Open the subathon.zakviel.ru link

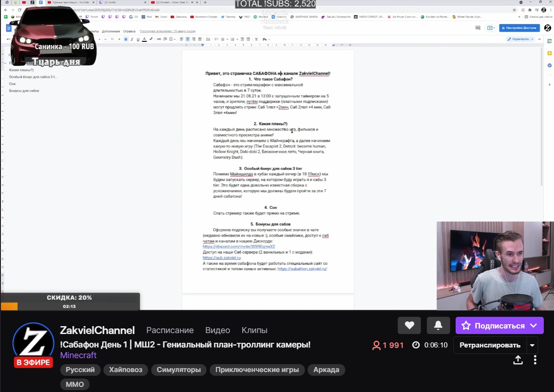click(x=302, y=269)
